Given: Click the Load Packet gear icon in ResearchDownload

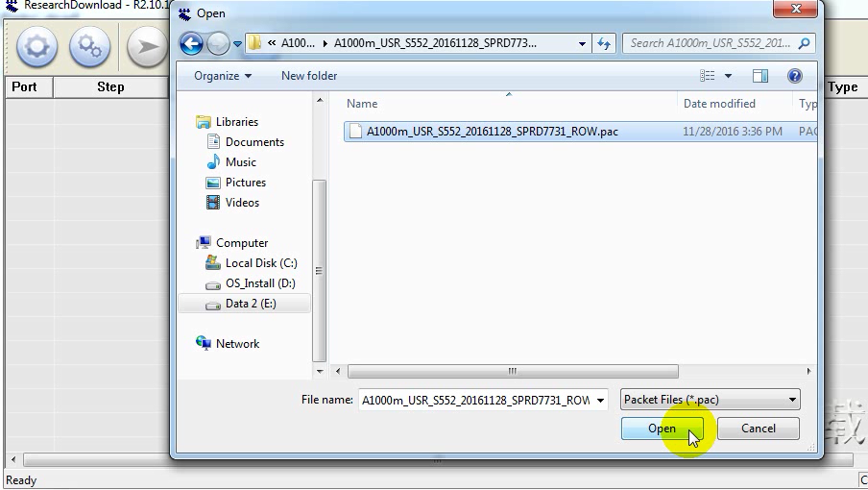Looking at the screenshot, I should click(x=36, y=46).
